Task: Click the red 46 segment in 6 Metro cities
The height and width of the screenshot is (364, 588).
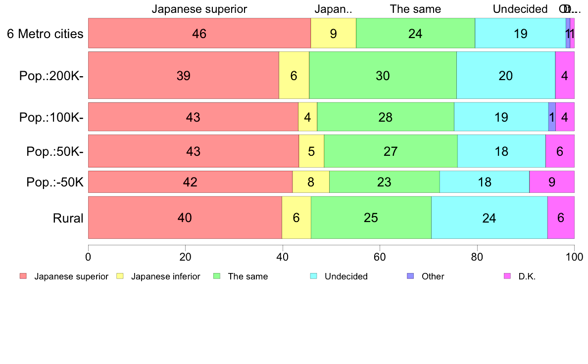Action: [x=199, y=33]
